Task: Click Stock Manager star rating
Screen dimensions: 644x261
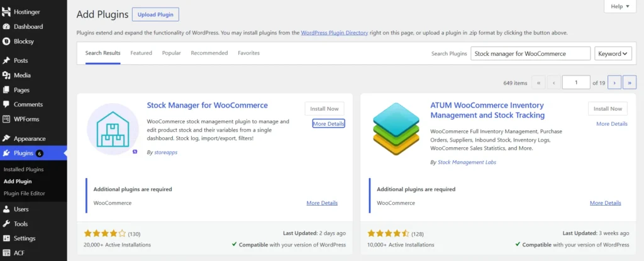Action: (105, 234)
